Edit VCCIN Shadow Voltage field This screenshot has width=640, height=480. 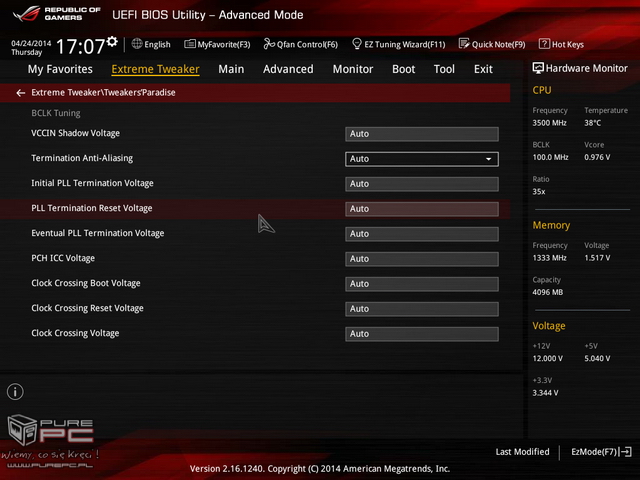(x=422, y=134)
